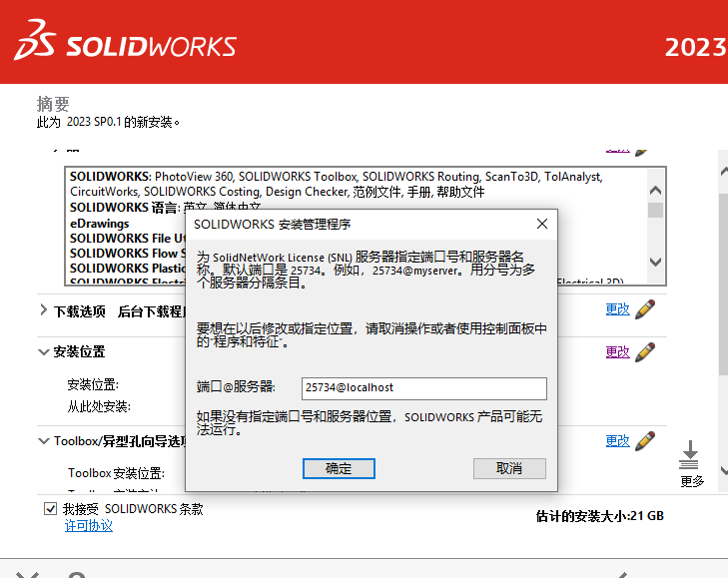Click 更改 link for 安装位置

coord(617,352)
